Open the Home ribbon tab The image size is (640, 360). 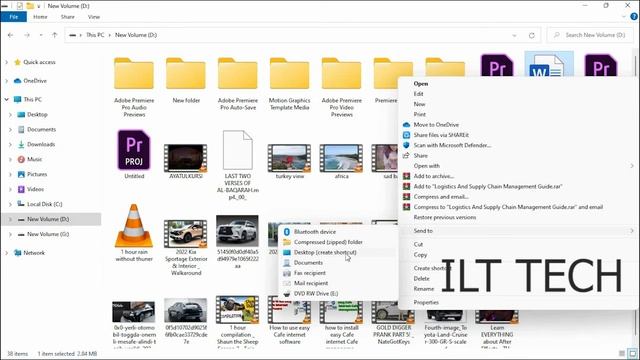pyautogui.click(x=40, y=17)
